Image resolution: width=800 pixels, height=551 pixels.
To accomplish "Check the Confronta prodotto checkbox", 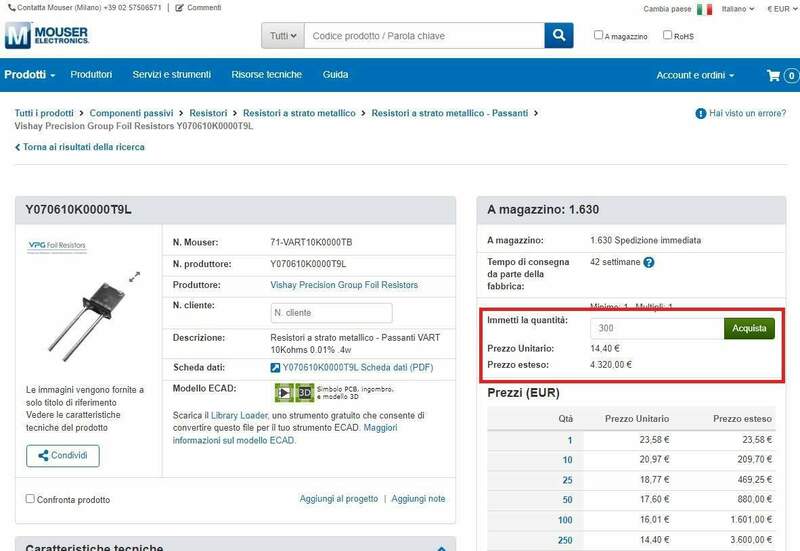I will tap(30, 499).
